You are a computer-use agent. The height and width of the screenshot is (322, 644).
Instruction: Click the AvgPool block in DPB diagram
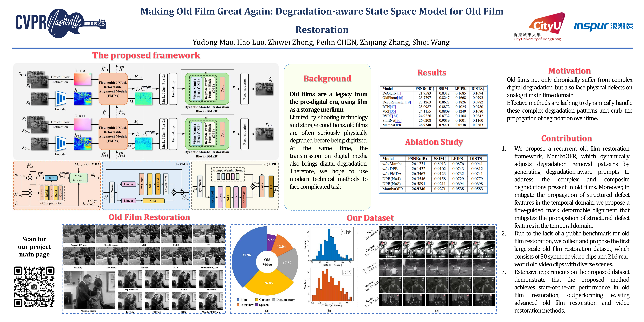[212, 197]
